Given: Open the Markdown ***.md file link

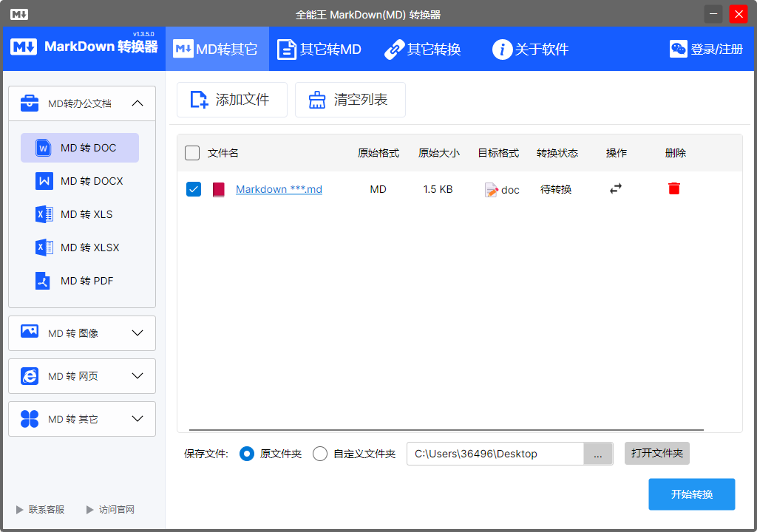Looking at the screenshot, I should coord(279,189).
